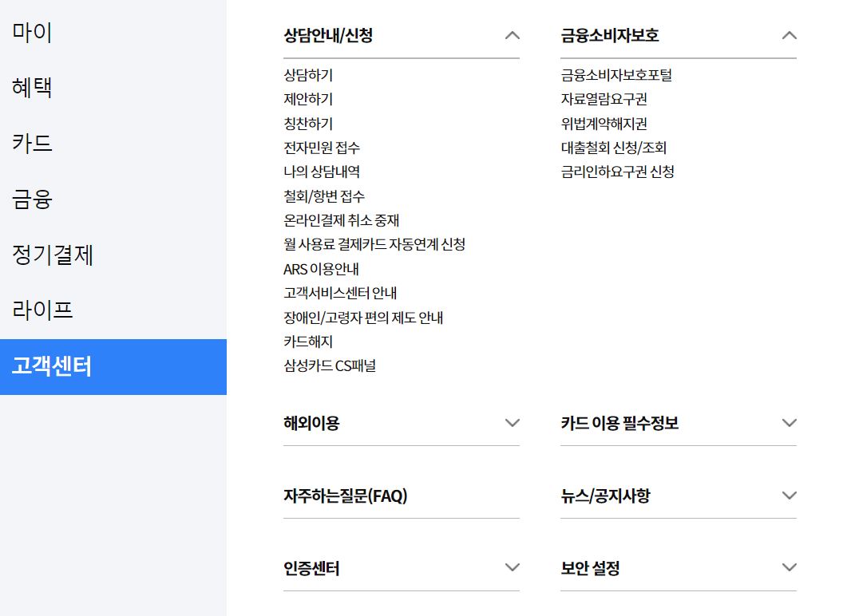
Task: Select 카드 in the sidebar
Action: [32, 144]
